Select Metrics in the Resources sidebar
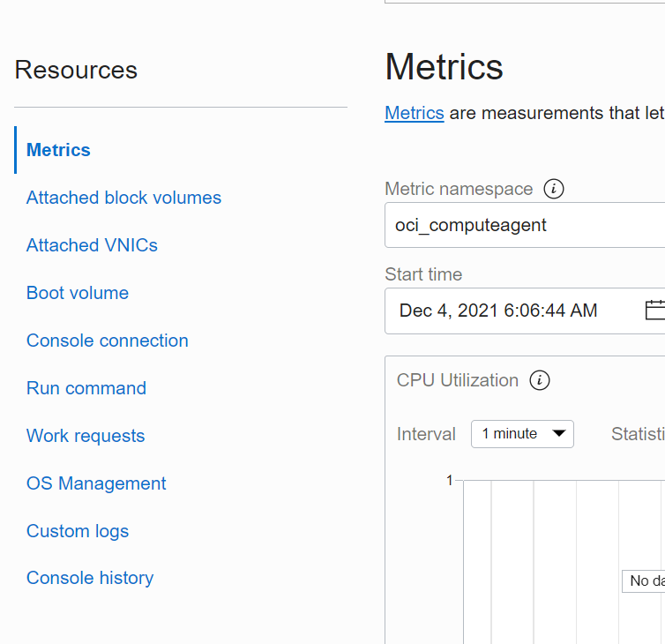665x644 pixels. click(58, 150)
